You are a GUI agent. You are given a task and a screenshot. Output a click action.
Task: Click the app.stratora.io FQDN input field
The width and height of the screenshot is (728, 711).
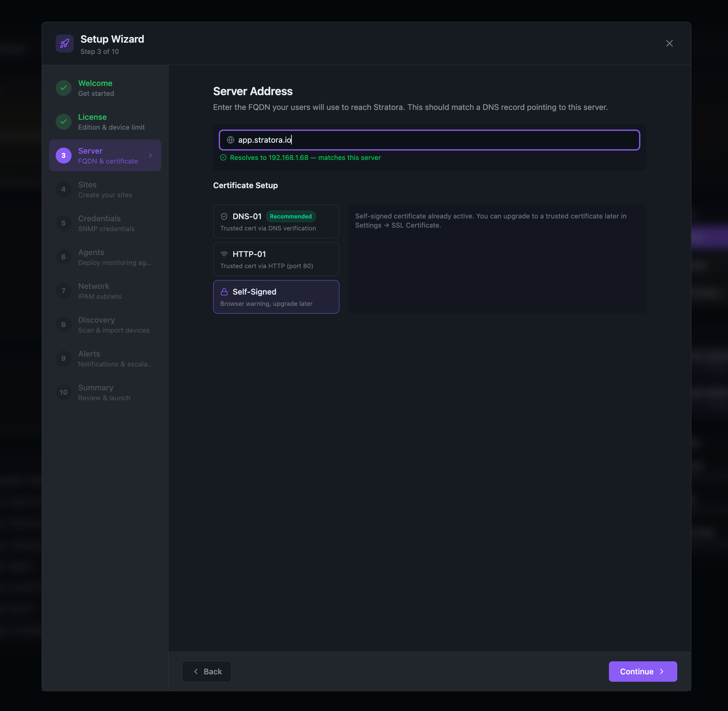pyautogui.click(x=429, y=140)
